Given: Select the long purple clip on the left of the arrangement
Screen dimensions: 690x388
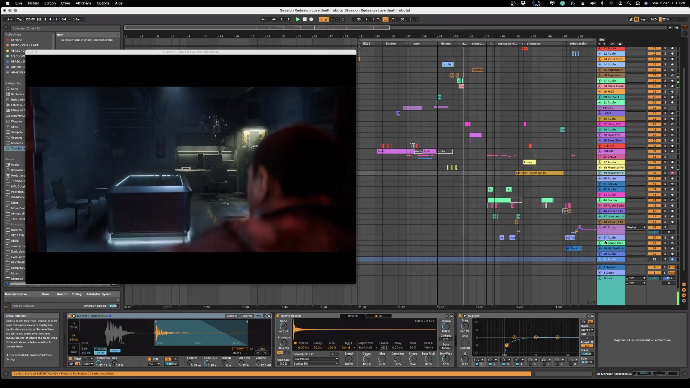Looking at the screenshot, I should pyautogui.click(x=395, y=151).
